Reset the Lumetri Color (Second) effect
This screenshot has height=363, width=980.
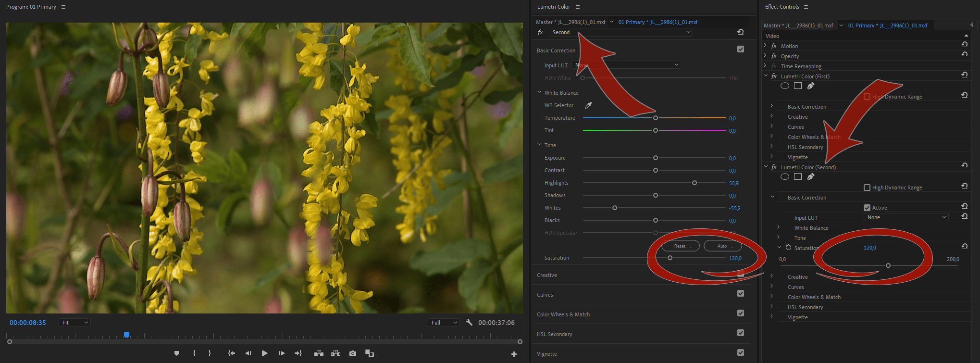965,166
